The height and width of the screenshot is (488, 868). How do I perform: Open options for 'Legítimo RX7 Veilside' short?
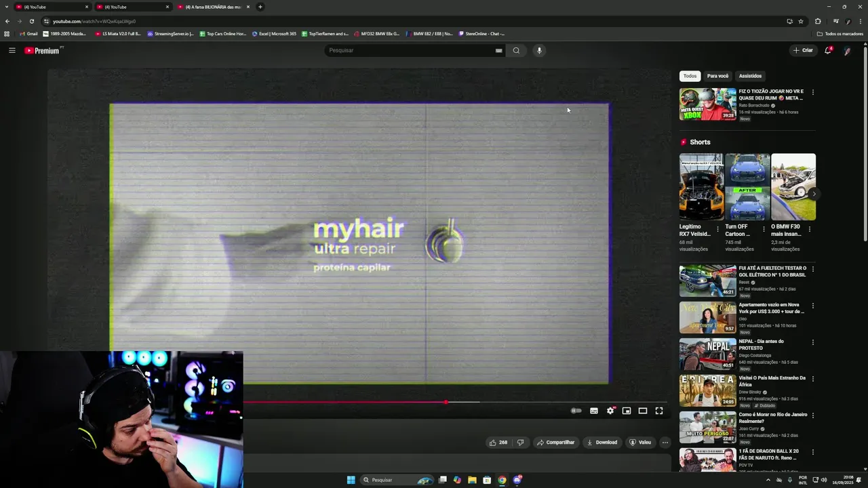(x=718, y=229)
